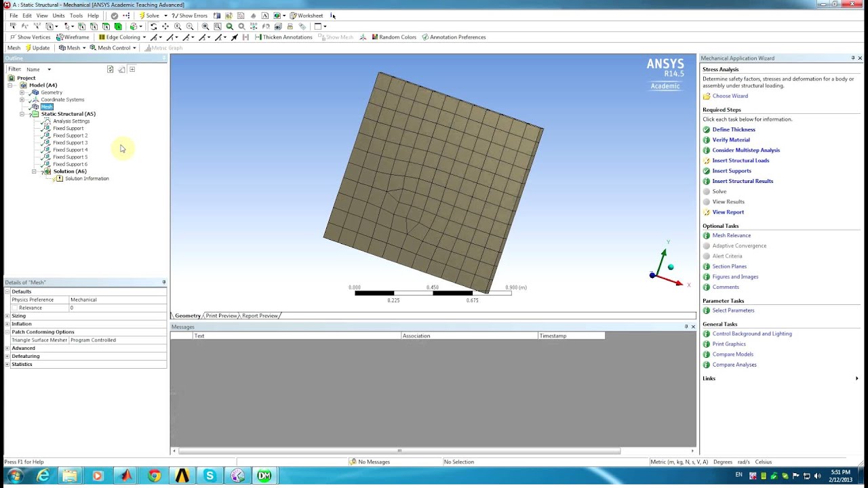The width and height of the screenshot is (868, 488).
Task: Choose the Vertex selection filter
Action: [x=82, y=26]
